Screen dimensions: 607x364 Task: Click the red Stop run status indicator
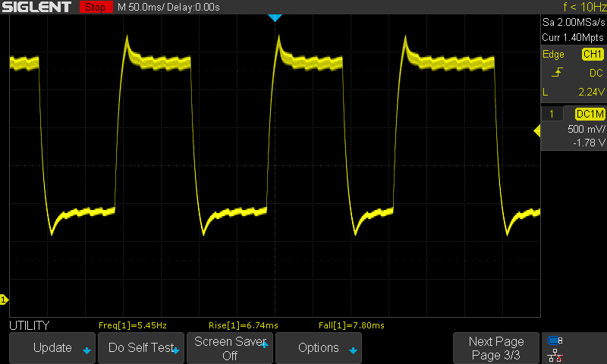click(96, 7)
